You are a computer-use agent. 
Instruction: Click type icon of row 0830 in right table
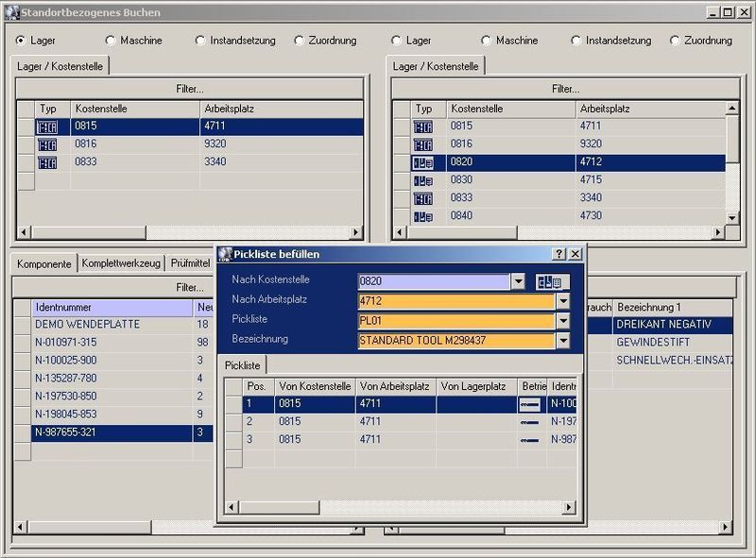423,180
